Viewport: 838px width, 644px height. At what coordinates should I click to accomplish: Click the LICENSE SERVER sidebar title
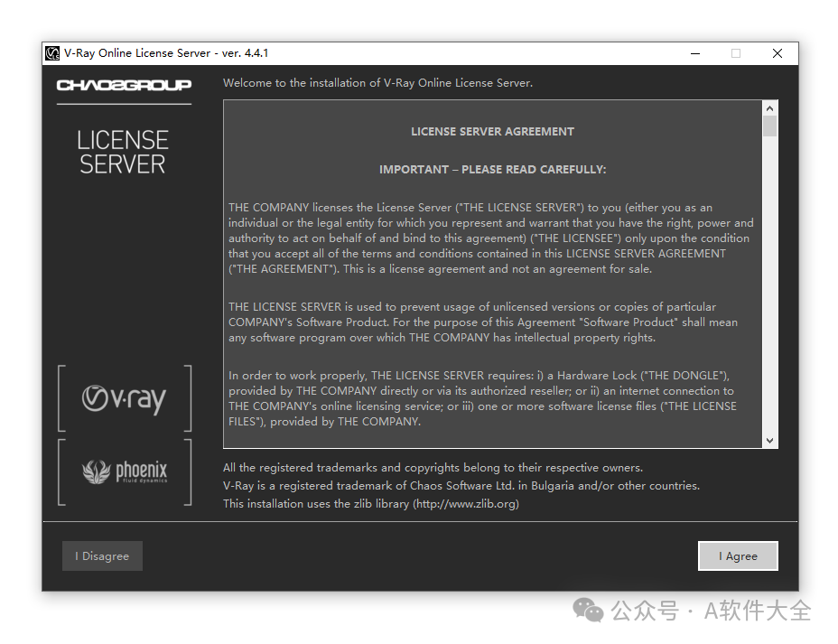click(x=123, y=153)
